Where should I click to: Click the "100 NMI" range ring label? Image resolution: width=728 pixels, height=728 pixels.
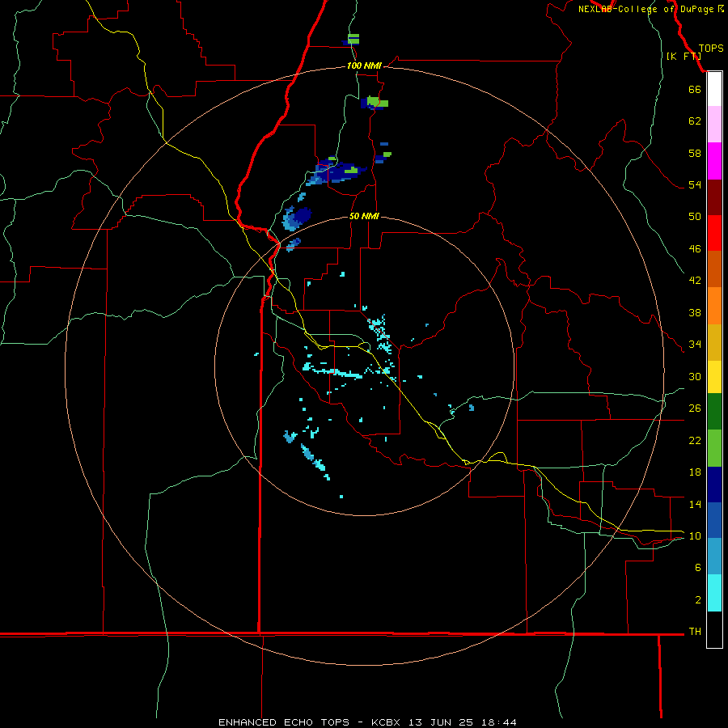(x=364, y=66)
